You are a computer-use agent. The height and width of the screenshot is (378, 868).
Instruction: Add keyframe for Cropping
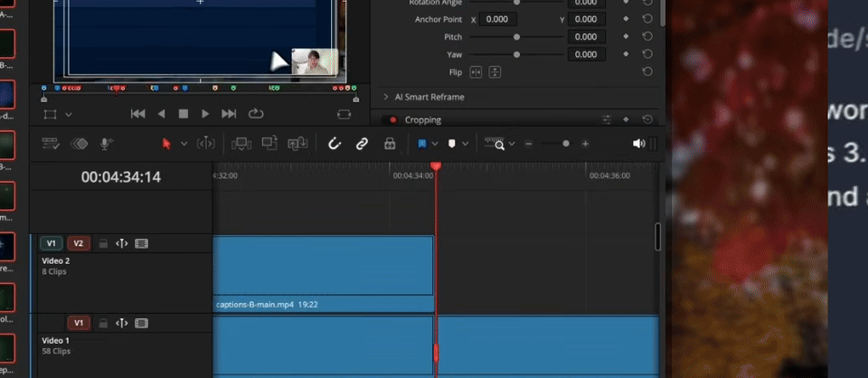coord(626,119)
